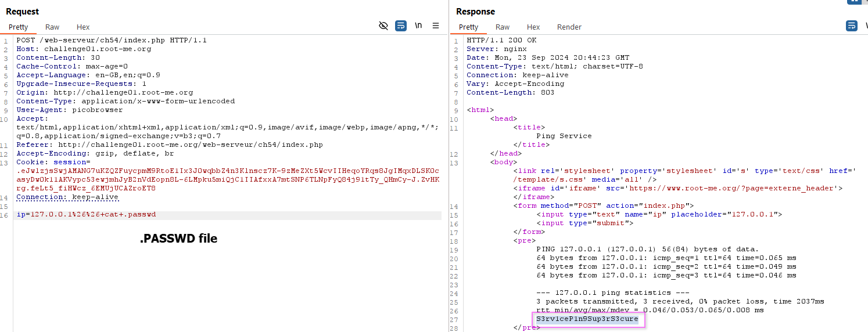Image resolution: width=868 pixels, height=332 pixels.
Task: Click the opening <body> tag in response
Action: (x=504, y=162)
